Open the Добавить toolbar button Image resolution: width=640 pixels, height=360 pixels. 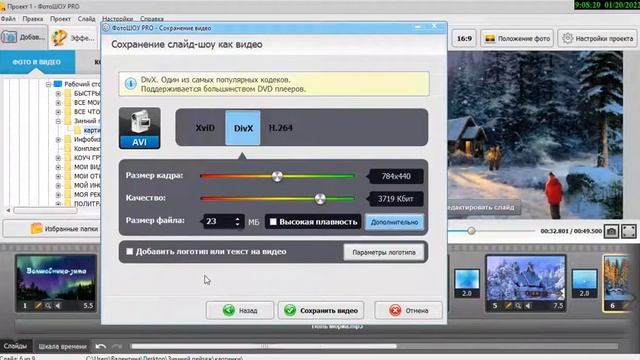(24, 37)
